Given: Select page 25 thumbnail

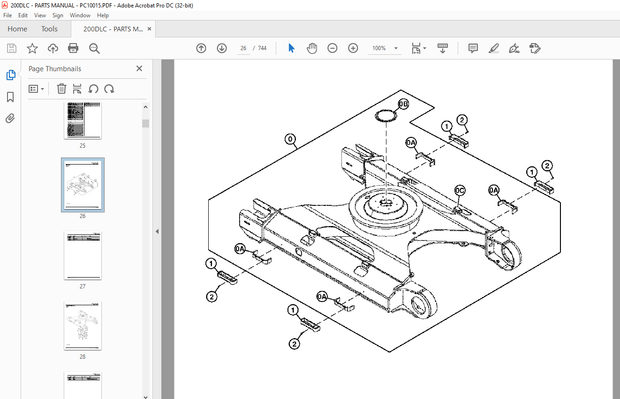Looking at the screenshot, I should click(83, 121).
